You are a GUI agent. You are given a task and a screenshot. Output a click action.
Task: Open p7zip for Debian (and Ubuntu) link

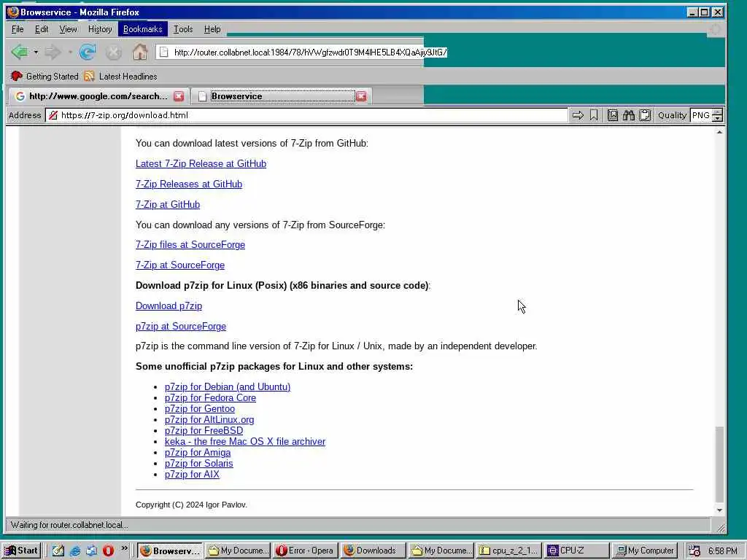[228, 386]
